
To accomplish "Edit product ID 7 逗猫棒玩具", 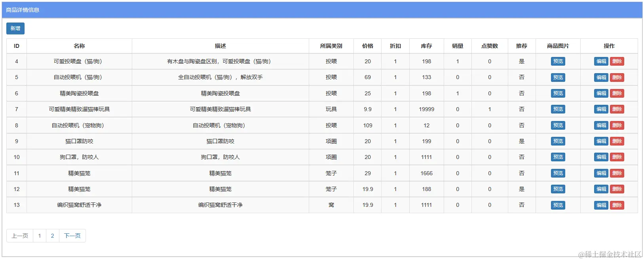I will 601,109.
